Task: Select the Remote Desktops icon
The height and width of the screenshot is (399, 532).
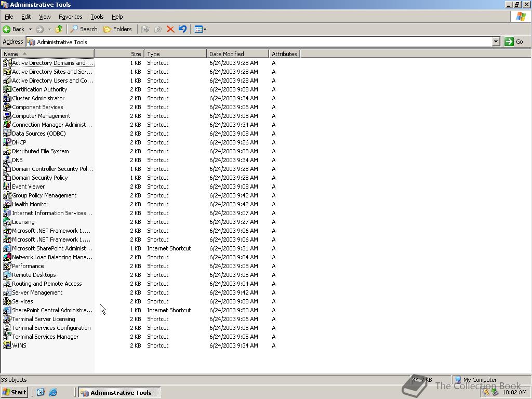Action: point(7,274)
